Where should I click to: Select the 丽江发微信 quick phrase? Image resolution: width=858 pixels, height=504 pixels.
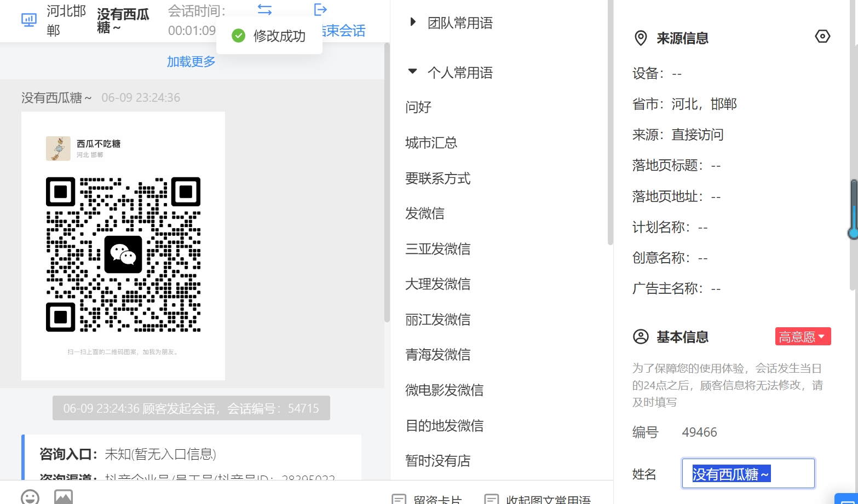pyautogui.click(x=437, y=320)
